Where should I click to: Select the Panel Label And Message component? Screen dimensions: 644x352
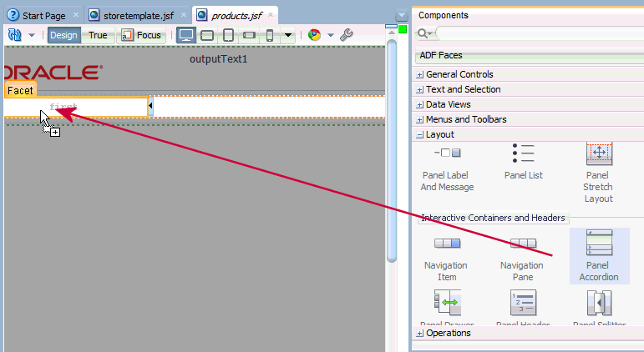[x=447, y=168]
